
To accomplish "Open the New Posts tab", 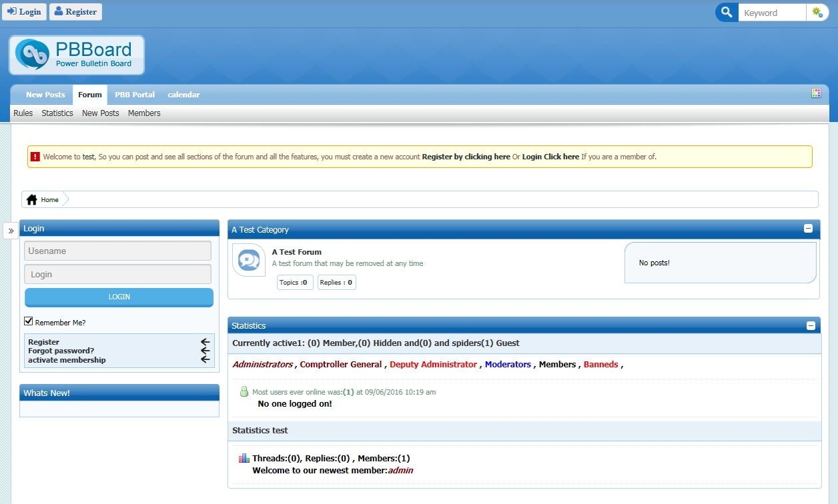I will pyautogui.click(x=45, y=95).
